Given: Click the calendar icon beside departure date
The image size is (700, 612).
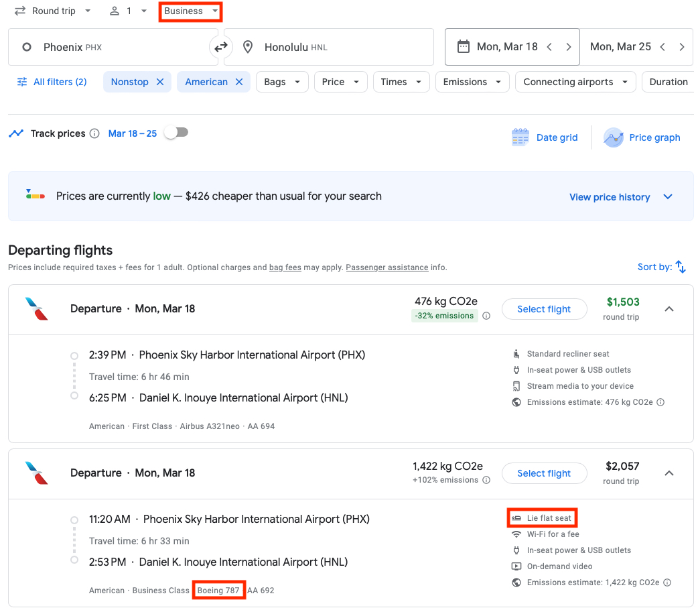Looking at the screenshot, I should pyautogui.click(x=464, y=46).
